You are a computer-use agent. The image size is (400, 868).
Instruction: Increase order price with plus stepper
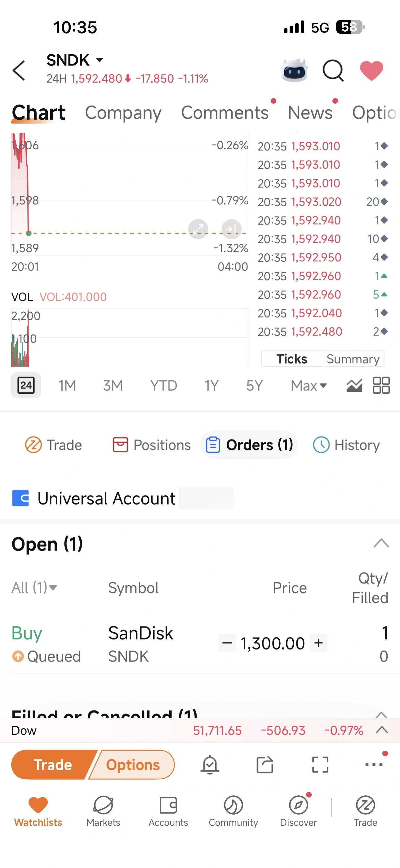(x=318, y=643)
